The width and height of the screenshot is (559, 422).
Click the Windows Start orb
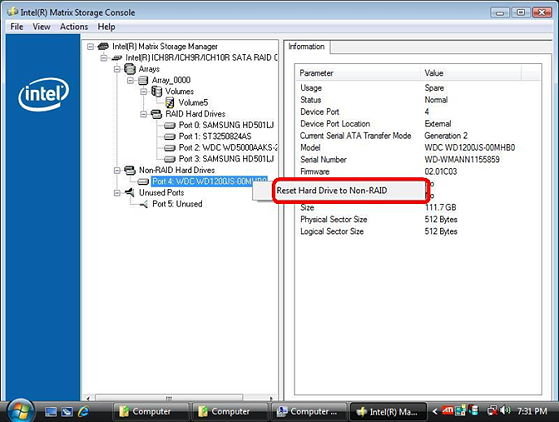click(20, 411)
